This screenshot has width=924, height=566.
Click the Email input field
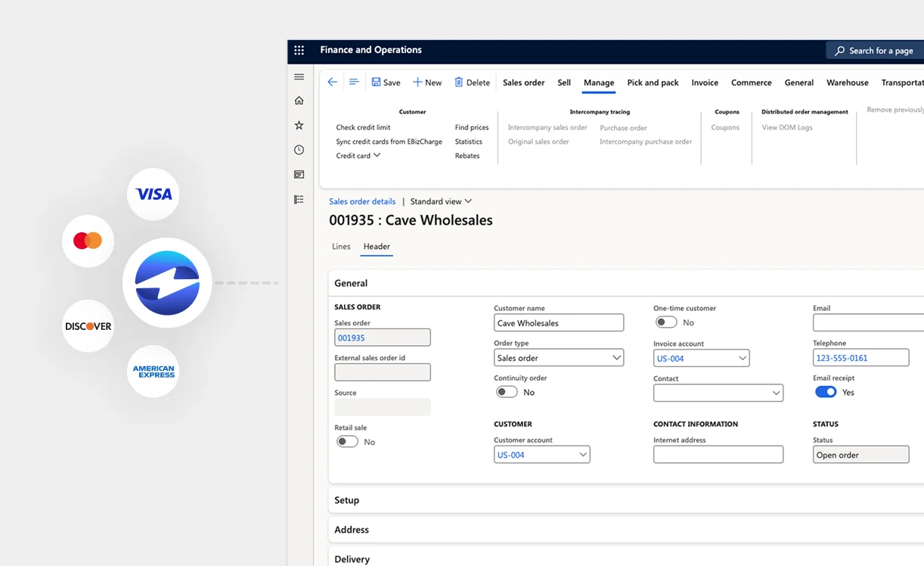(x=868, y=323)
